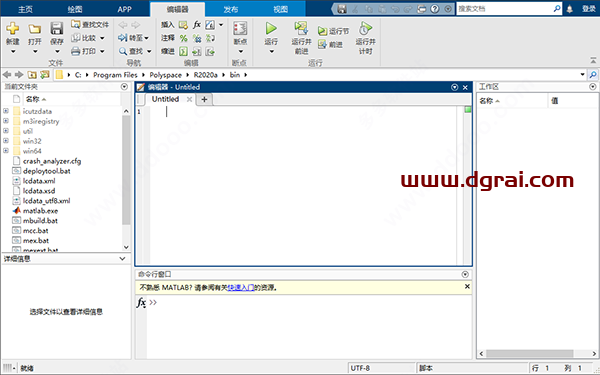Switch to the View (视图) tab
The width and height of the screenshot is (600, 375).
[280, 9]
